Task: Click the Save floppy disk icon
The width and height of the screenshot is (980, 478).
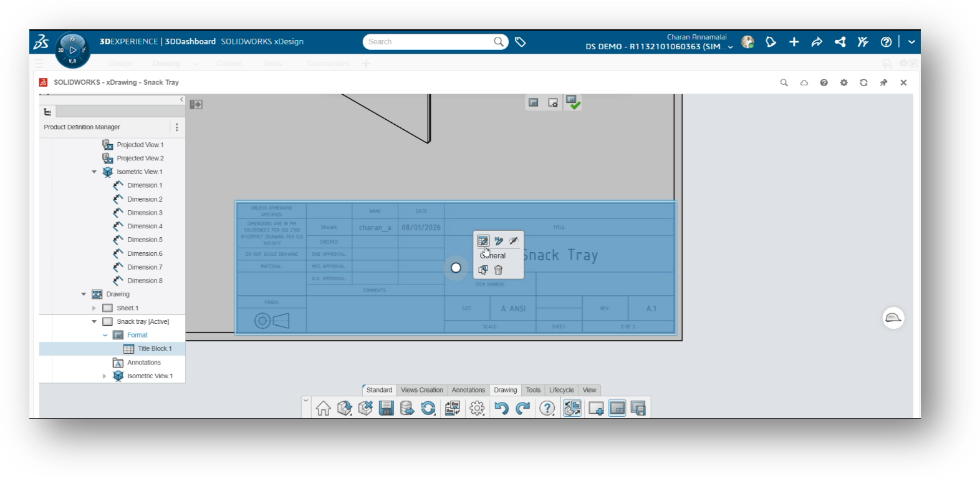Action: click(387, 408)
